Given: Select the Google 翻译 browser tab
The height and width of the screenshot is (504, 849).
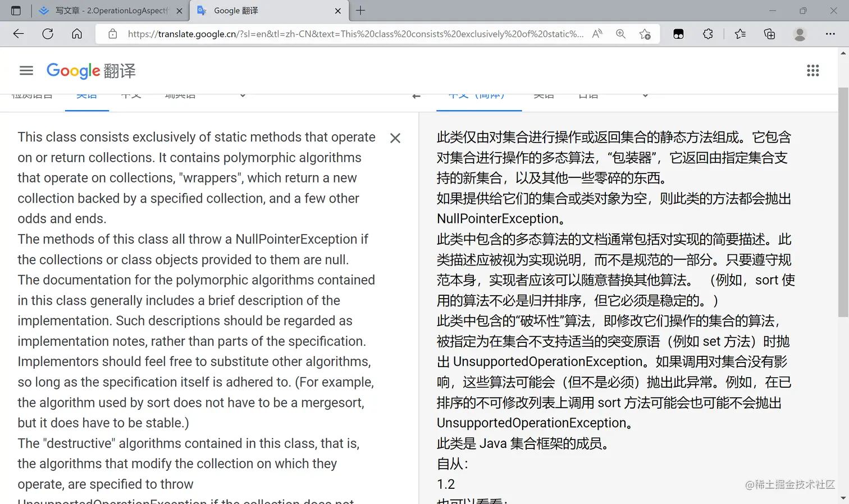Looking at the screenshot, I should coord(268,11).
